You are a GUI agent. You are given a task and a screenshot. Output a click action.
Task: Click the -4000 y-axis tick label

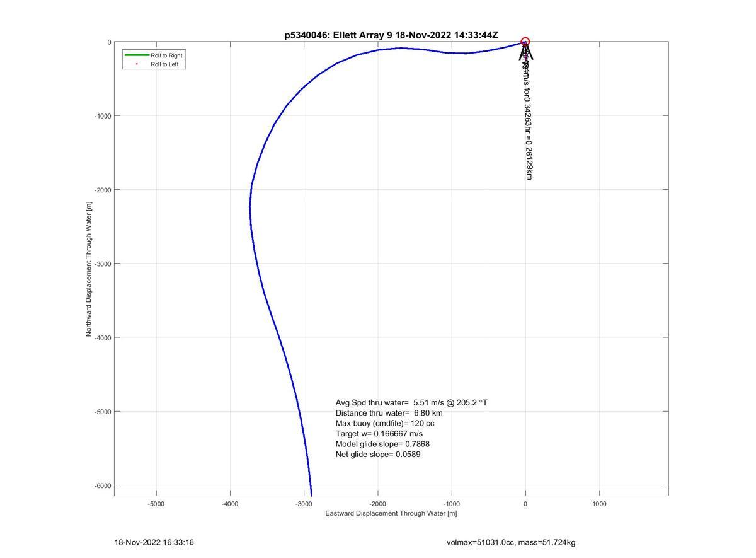(103, 338)
